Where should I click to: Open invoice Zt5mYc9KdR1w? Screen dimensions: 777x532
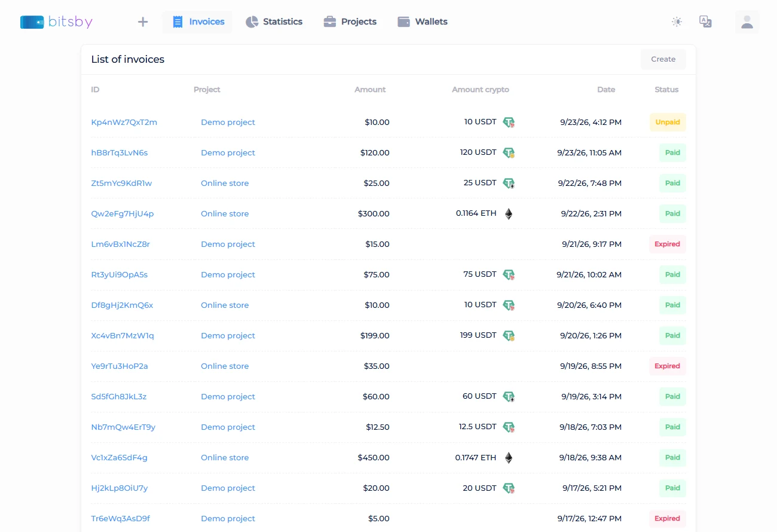pyautogui.click(x=121, y=184)
